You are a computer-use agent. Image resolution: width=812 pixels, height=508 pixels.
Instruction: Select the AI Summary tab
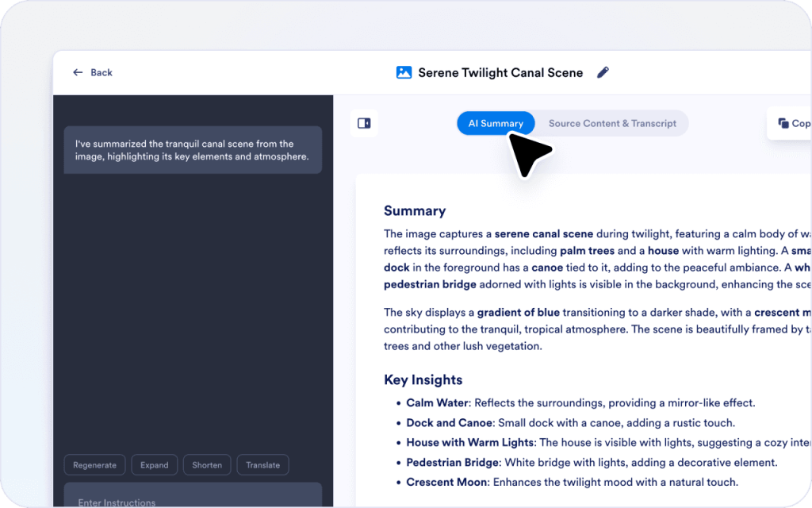point(496,123)
